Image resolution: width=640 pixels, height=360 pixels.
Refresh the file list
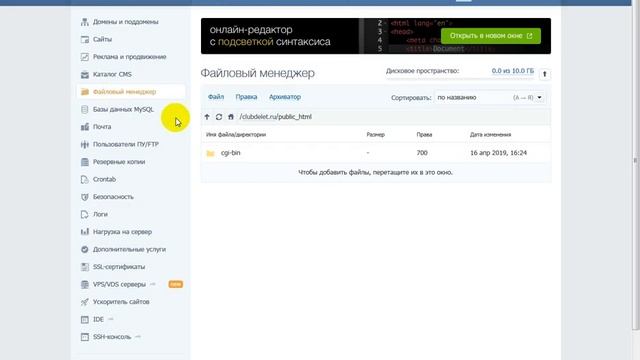click(219, 117)
